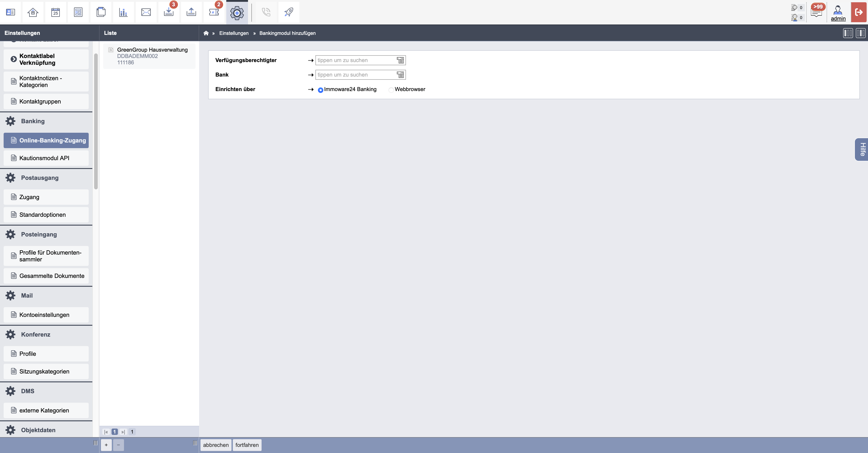
Task: Open lookup list for Verfügungsberechtigter field
Action: point(400,60)
